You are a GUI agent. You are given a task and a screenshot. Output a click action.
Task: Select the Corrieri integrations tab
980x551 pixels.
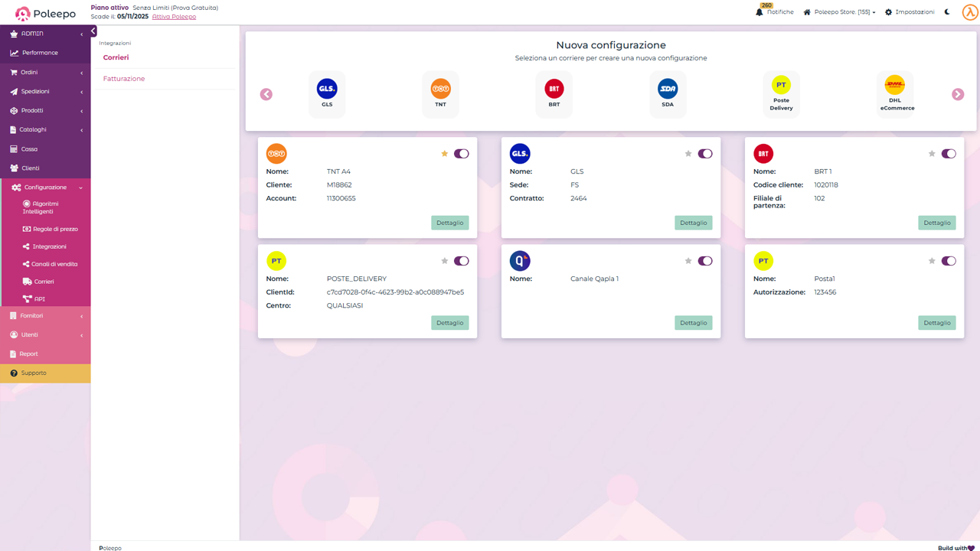point(116,57)
